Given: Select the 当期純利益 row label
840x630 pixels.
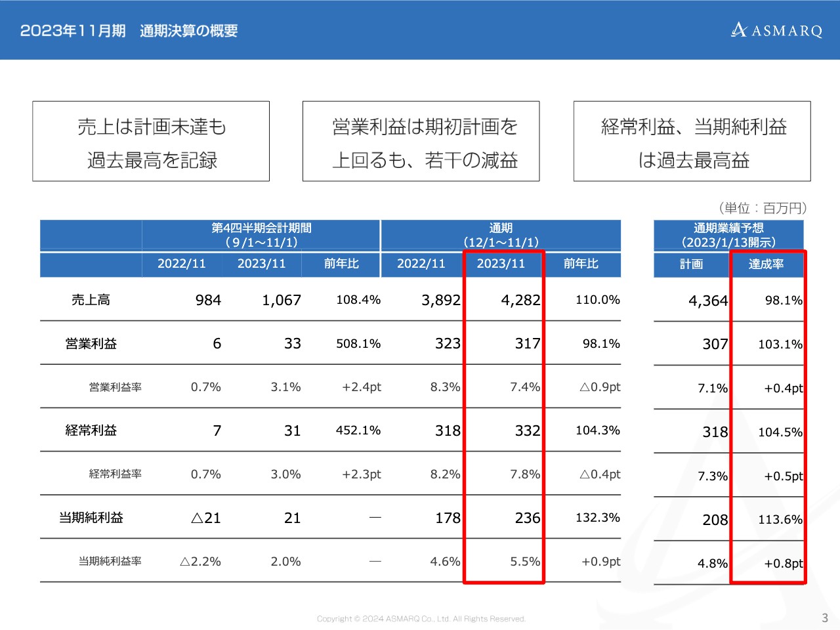Looking at the screenshot, I should click(91, 518).
